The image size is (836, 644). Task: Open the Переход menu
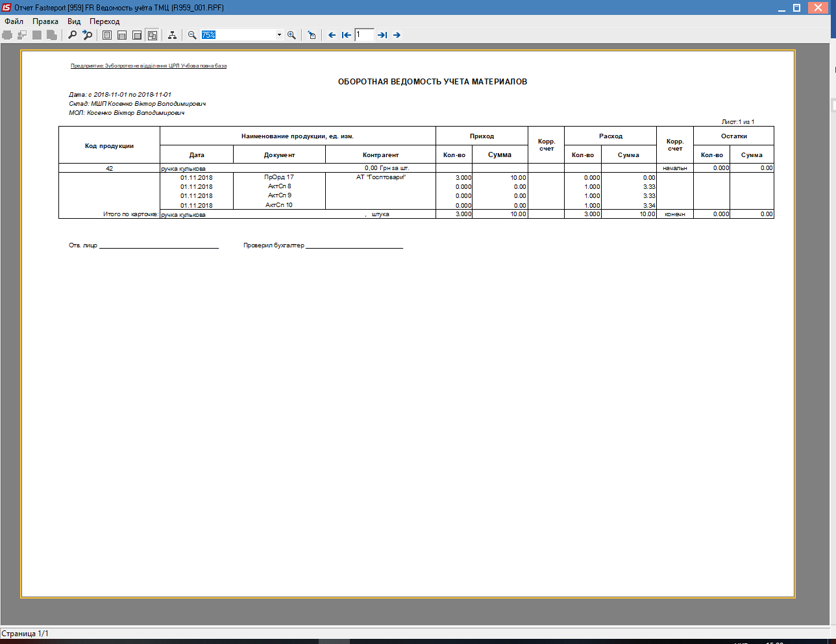104,21
